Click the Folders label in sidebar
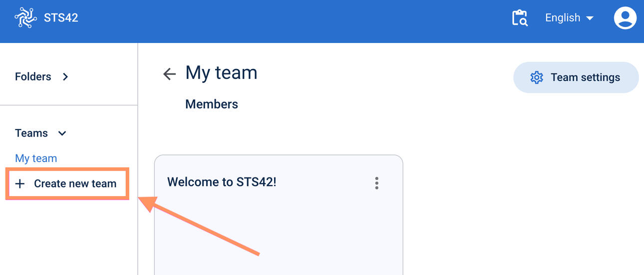 pos(33,77)
